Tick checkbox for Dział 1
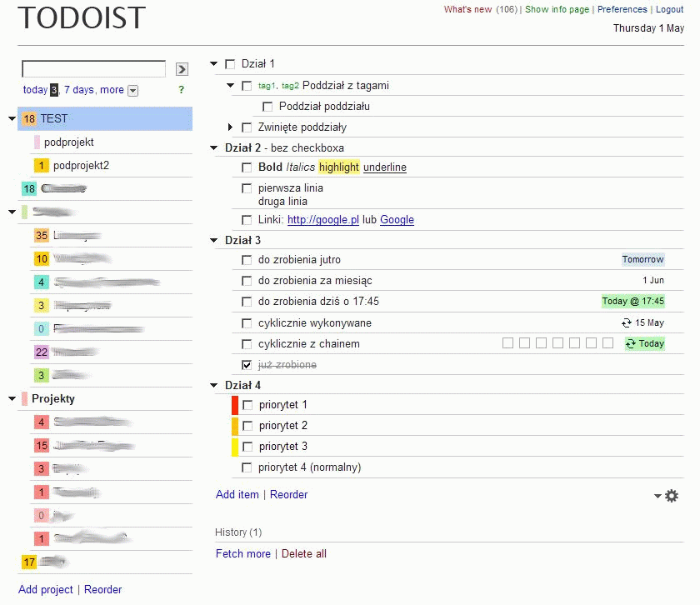Image resolution: width=700 pixels, height=605 pixels. click(x=230, y=64)
